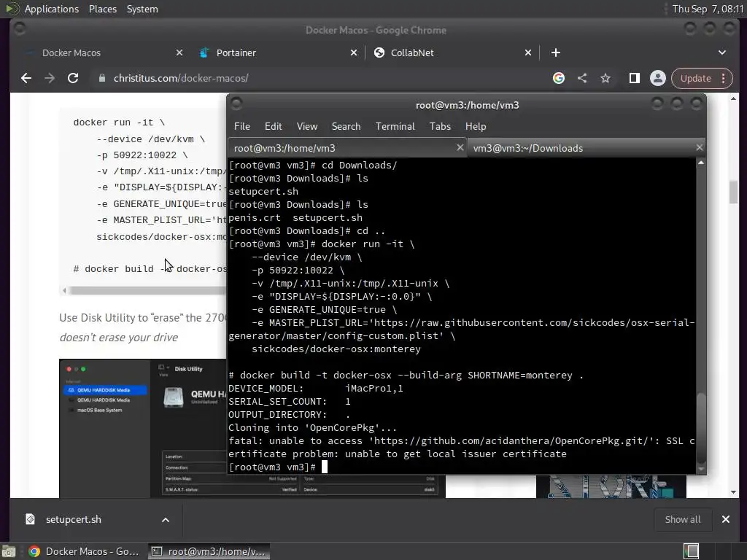This screenshot has width=747, height=560.
Task: Click the clock showing Thu Sep 7
Action: [708, 9]
